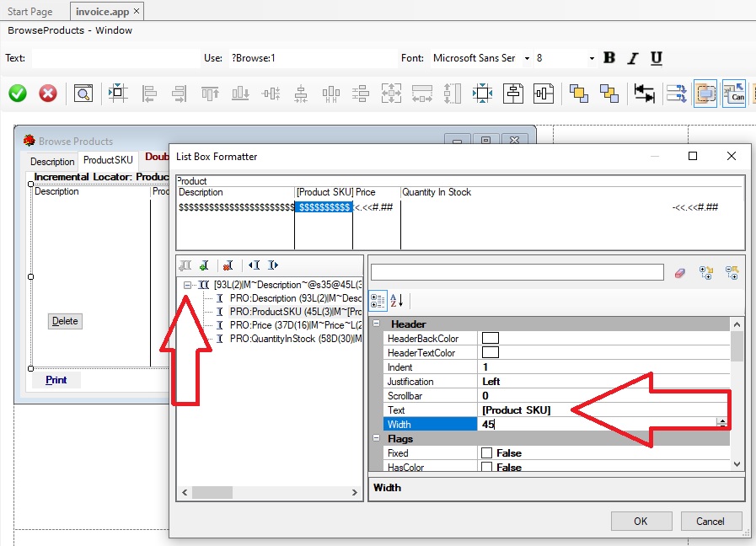Click the red X discard icon
Viewport: 756px width, 546px height.
pos(48,94)
